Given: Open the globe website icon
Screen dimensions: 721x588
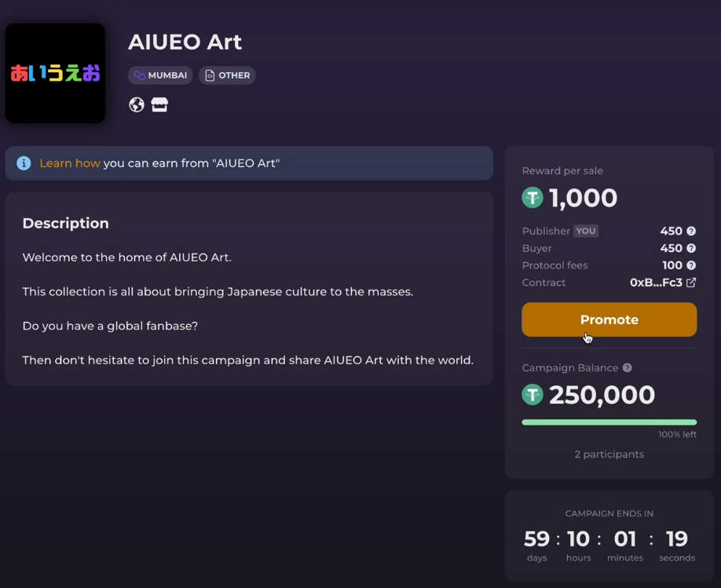Looking at the screenshot, I should click(137, 105).
